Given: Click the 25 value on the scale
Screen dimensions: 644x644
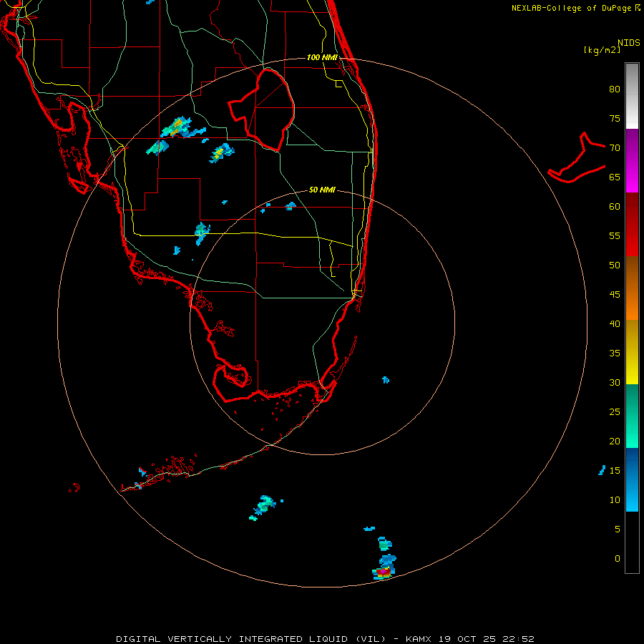Looking at the screenshot, I should pyautogui.click(x=615, y=412).
